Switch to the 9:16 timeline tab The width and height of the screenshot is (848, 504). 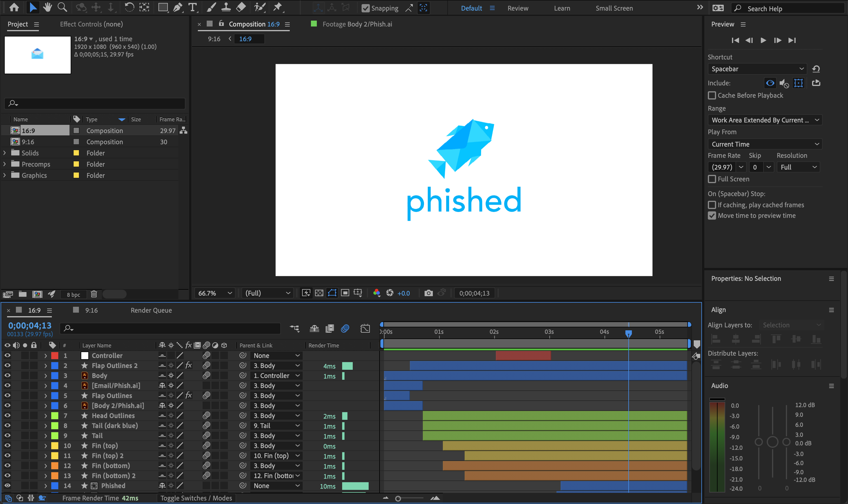[91, 310]
